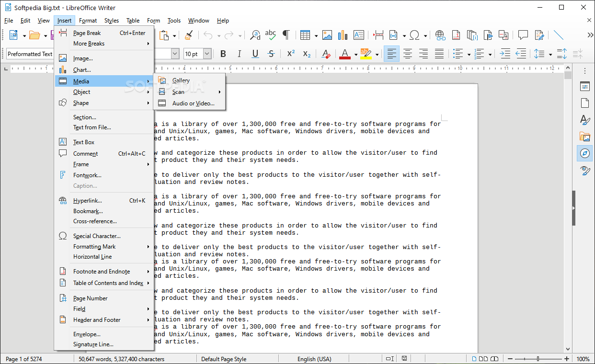Image resolution: width=595 pixels, height=364 pixels.
Task: Click the Clear Direct Formatting icon
Action: tap(326, 54)
